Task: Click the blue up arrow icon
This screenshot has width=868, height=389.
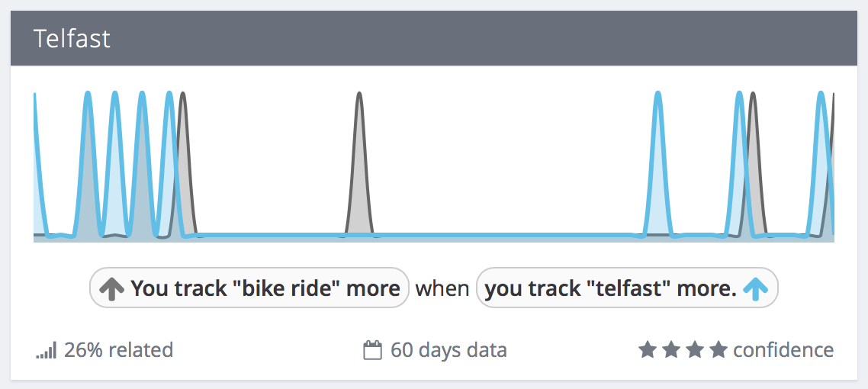Action: pos(756,288)
